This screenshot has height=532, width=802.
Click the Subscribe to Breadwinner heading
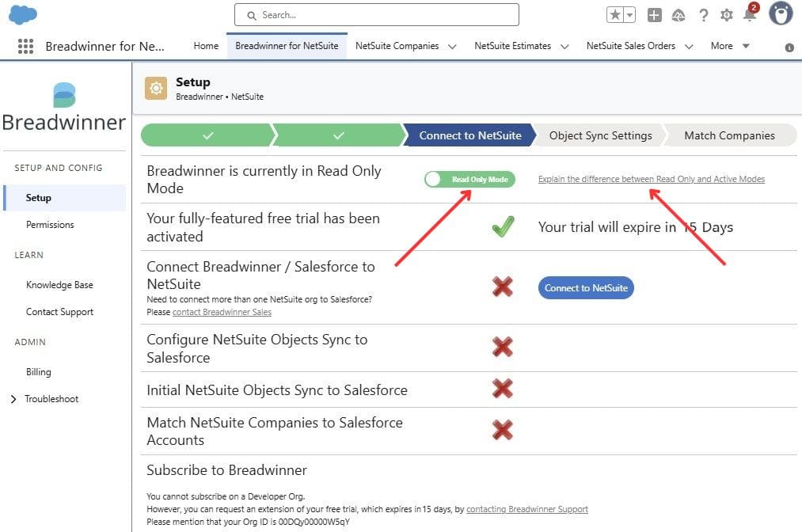pyautogui.click(x=226, y=470)
